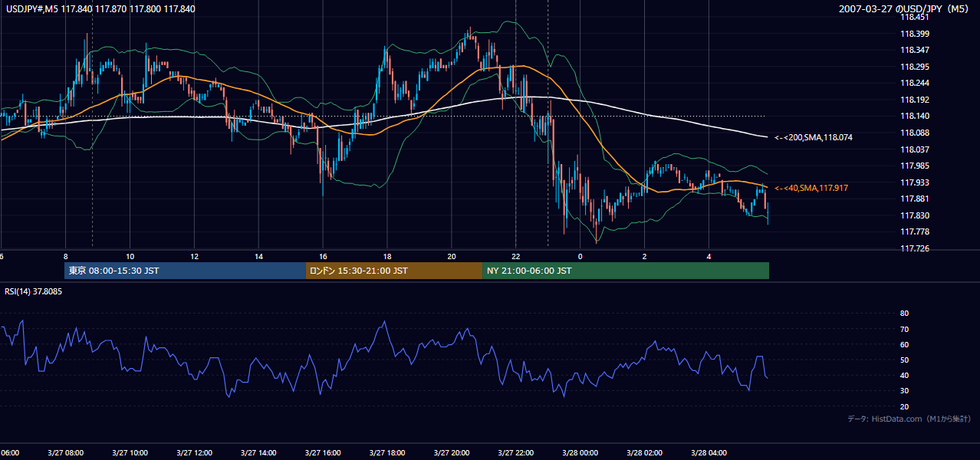Click RSI scale value 60

point(904,344)
